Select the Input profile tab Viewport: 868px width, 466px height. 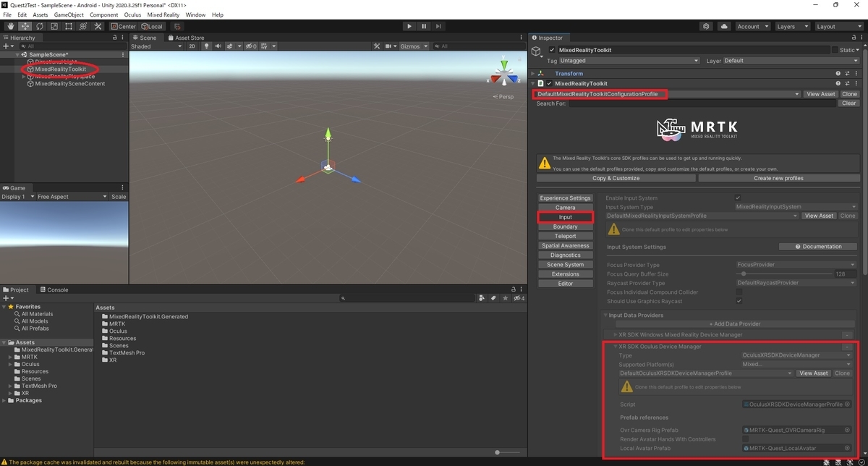(x=565, y=217)
